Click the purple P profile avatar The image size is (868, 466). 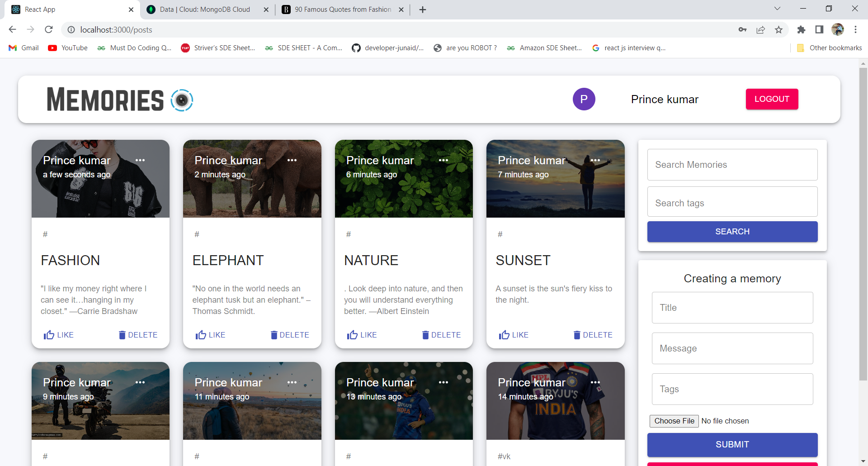pyautogui.click(x=584, y=99)
